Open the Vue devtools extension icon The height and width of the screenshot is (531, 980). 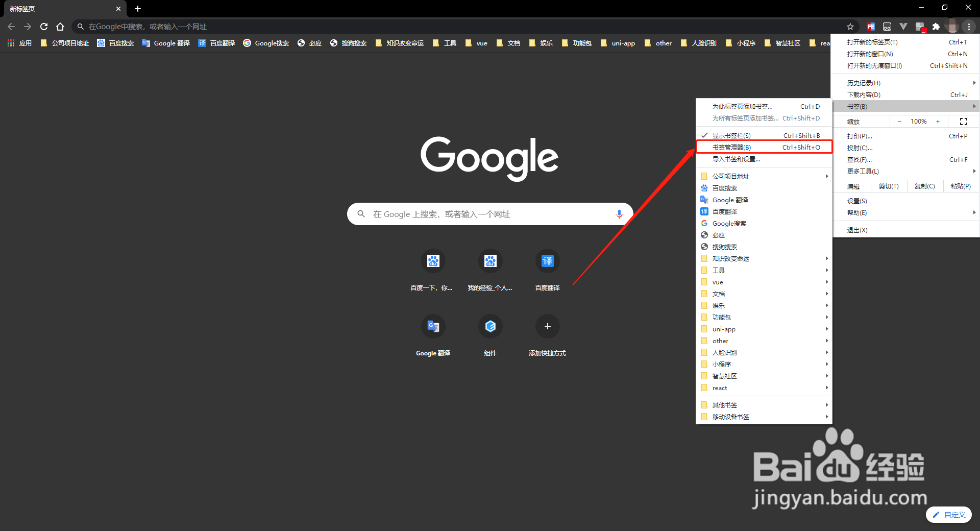click(903, 27)
